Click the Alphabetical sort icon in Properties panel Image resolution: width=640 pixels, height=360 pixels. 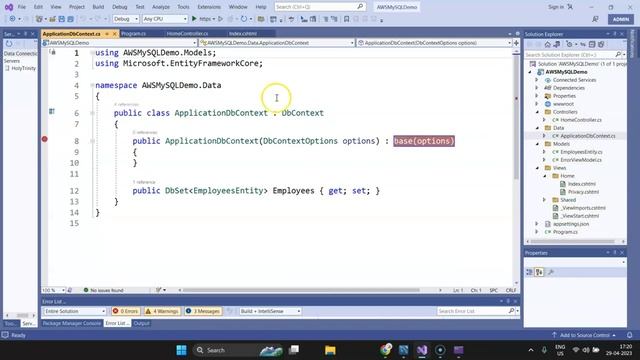(x=539, y=272)
